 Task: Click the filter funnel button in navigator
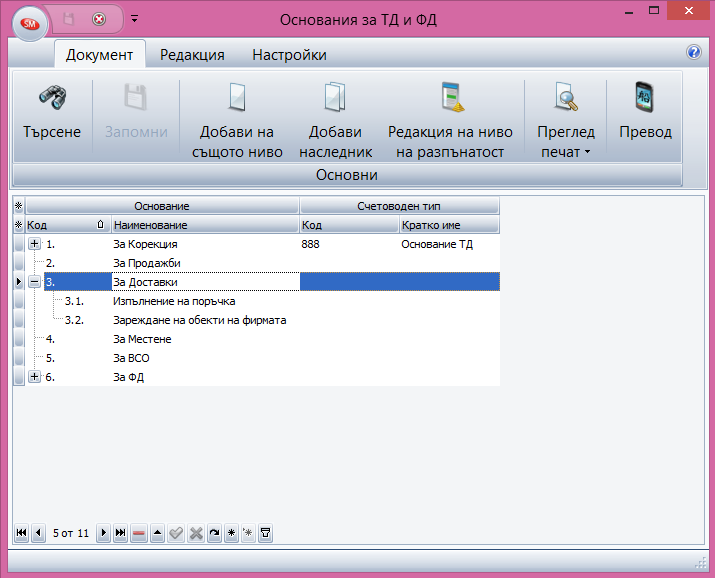(x=265, y=533)
